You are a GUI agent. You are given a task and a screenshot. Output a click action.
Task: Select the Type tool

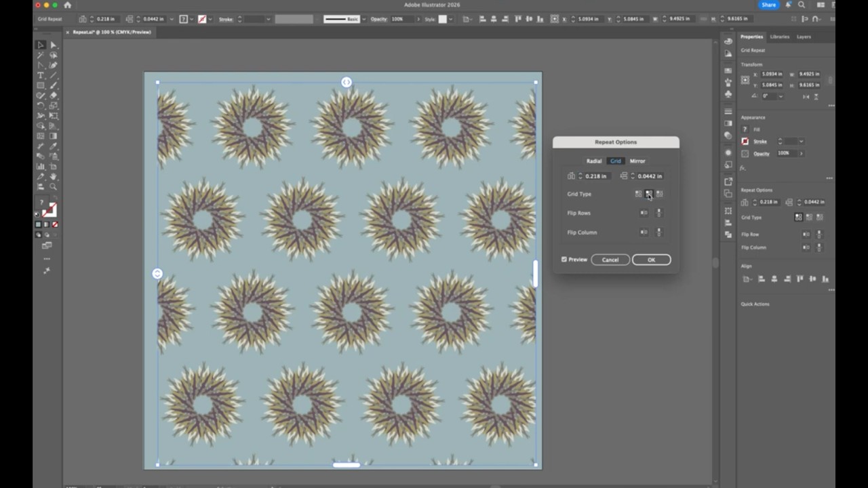coord(40,75)
